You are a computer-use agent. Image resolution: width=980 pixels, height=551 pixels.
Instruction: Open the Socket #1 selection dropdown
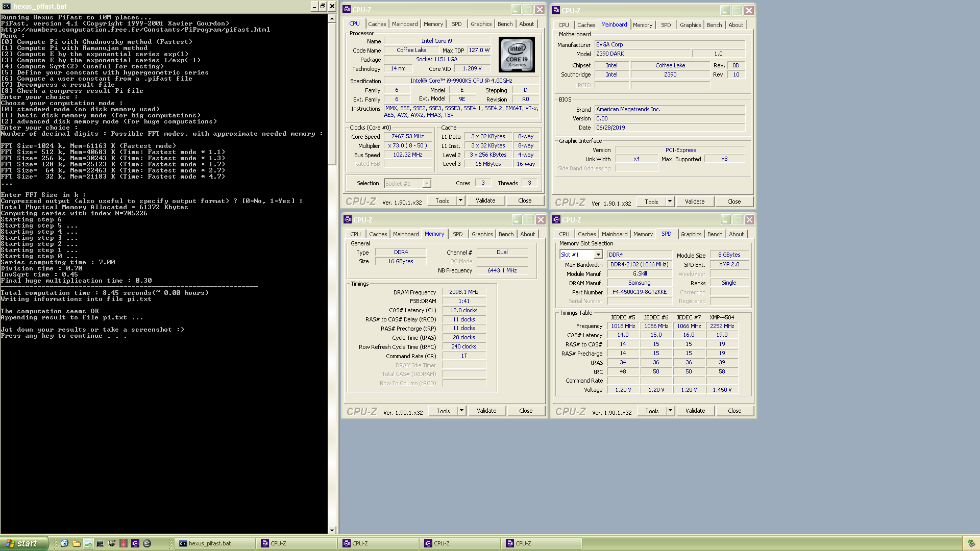pos(427,183)
